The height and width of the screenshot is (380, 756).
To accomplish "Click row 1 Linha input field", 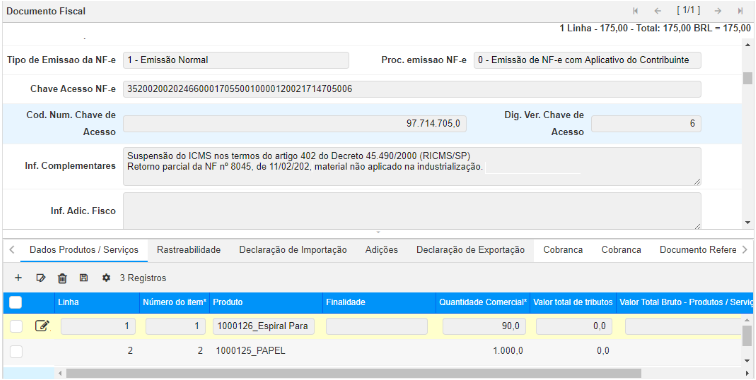I will coord(98,326).
